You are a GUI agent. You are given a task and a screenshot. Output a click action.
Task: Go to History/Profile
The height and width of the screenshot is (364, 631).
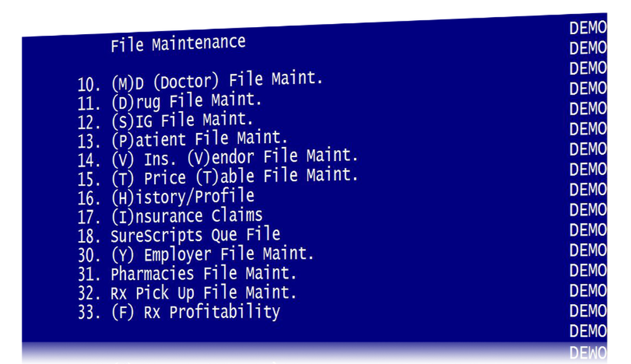pos(182,197)
